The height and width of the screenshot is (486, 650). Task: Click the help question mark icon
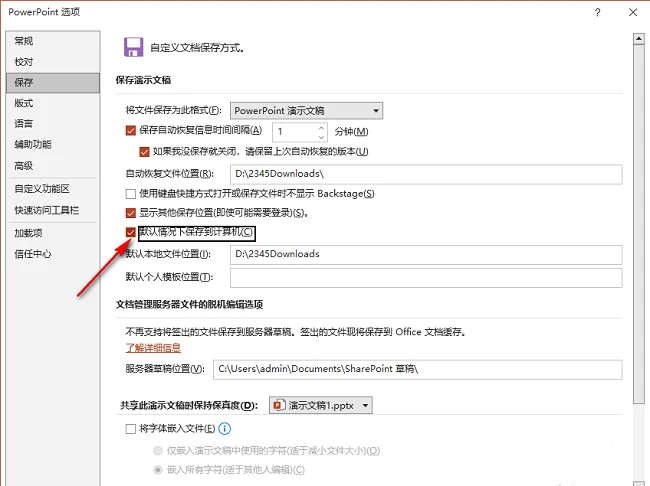[597, 12]
